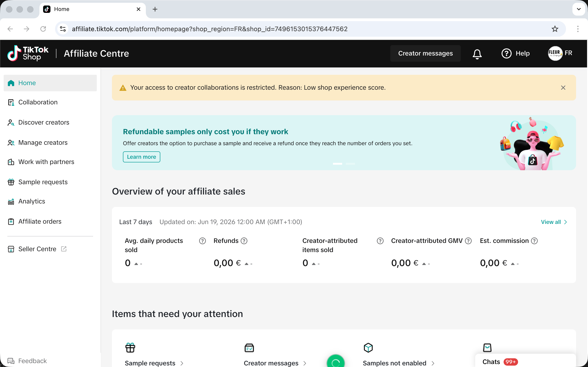Click info icon beside Creator-attributed GMV

pos(468,241)
